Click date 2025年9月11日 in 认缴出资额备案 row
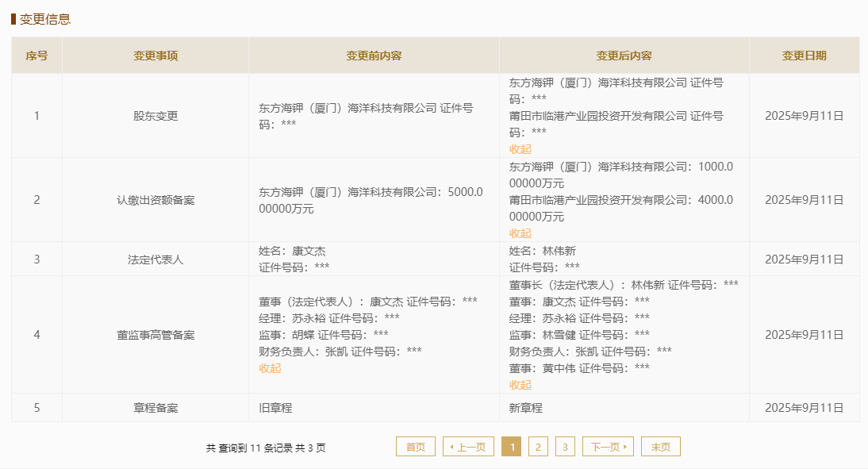868x469 pixels. click(x=804, y=200)
